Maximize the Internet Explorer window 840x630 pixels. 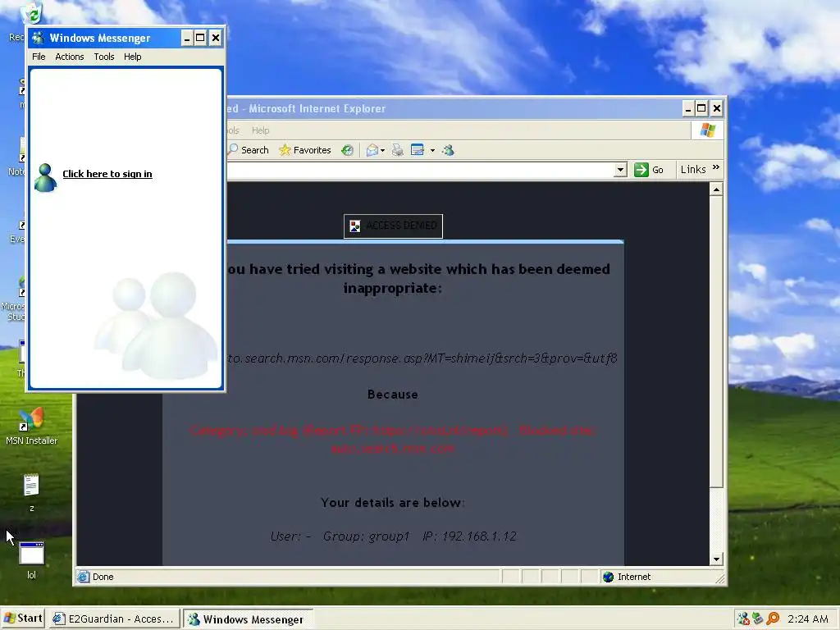pyautogui.click(x=701, y=109)
